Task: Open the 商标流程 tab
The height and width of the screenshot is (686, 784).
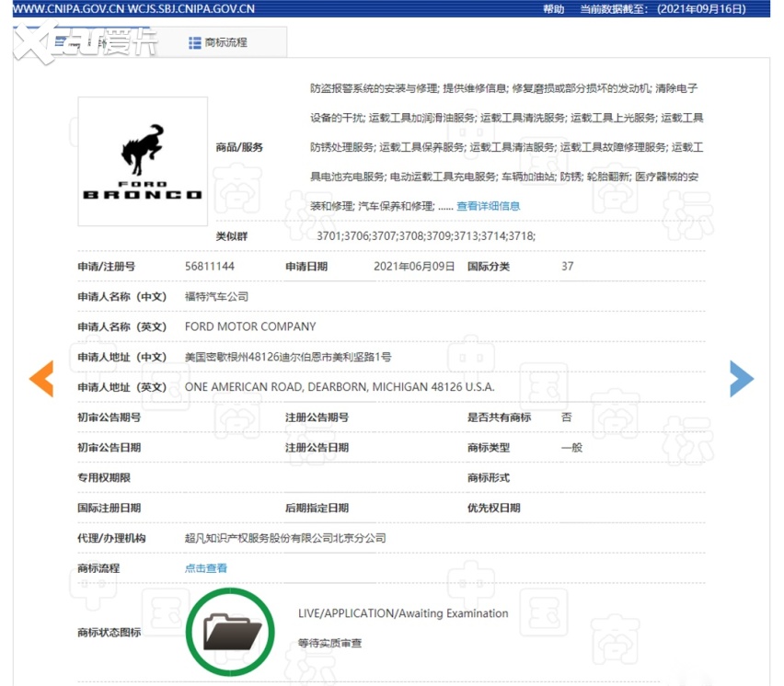Action: (x=225, y=42)
